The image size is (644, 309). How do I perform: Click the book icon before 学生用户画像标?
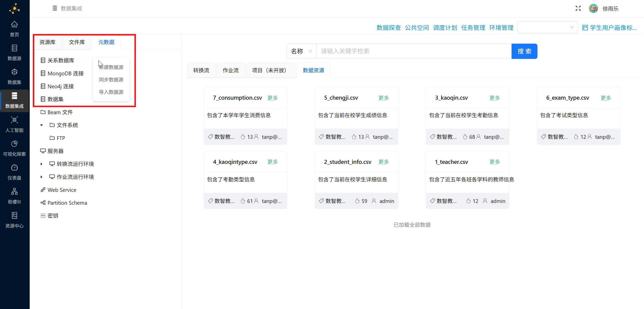click(585, 28)
